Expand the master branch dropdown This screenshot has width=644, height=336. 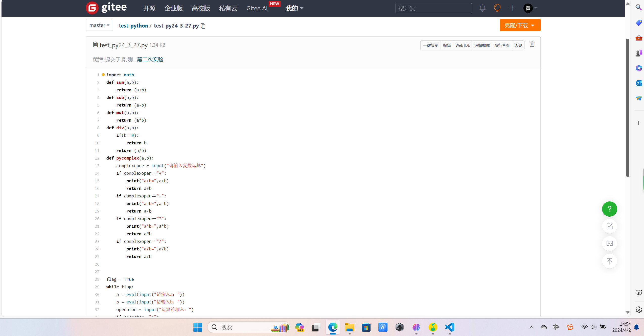click(99, 25)
